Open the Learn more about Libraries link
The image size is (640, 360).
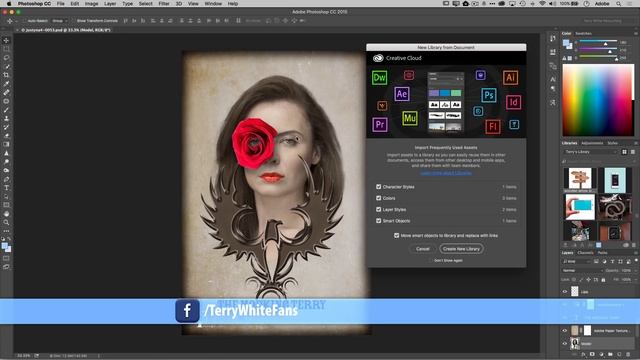pyautogui.click(x=446, y=173)
